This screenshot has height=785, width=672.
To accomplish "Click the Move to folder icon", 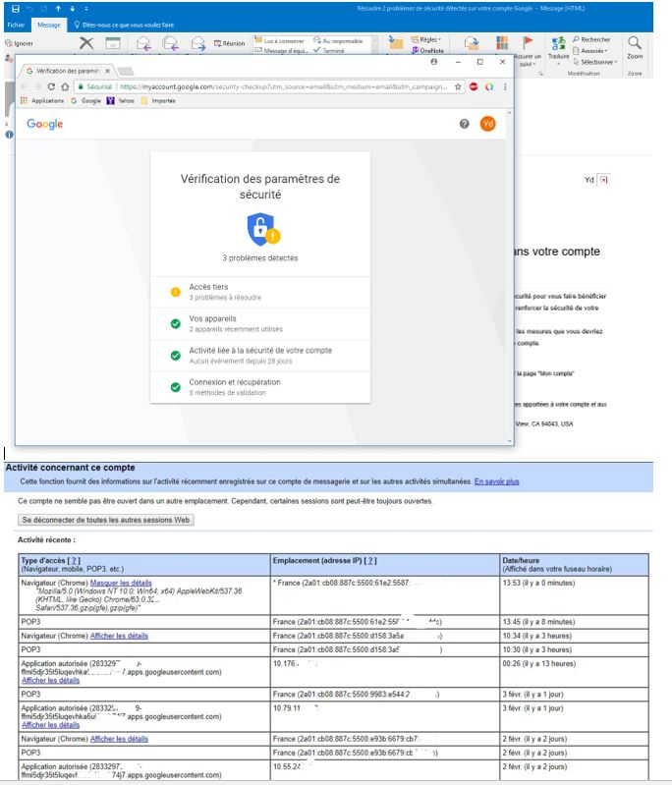I will coord(396,43).
